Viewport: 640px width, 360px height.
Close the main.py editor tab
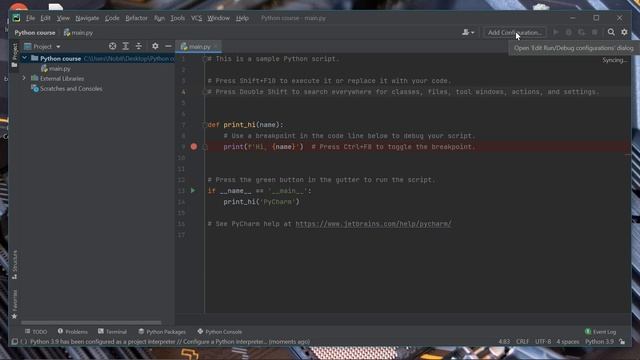click(x=216, y=47)
